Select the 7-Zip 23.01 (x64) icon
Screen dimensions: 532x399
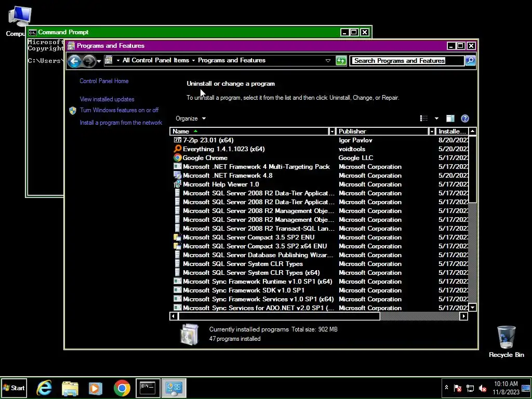[178, 140]
